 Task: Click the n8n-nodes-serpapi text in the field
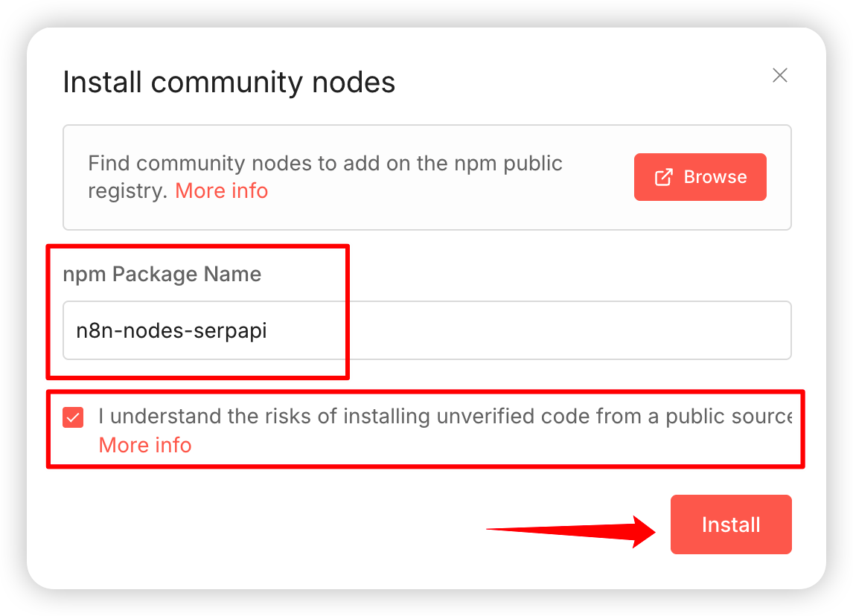pyautogui.click(x=171, y=330)
